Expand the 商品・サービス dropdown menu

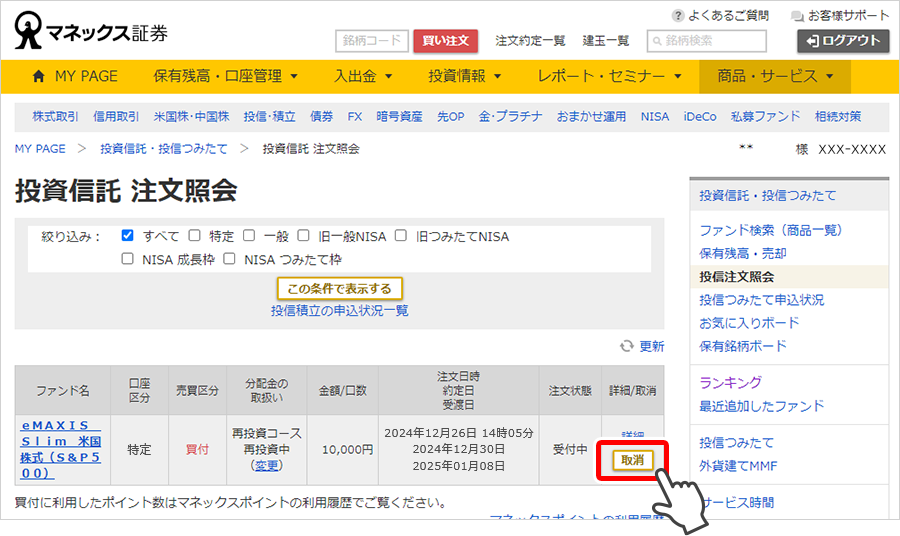775,76
